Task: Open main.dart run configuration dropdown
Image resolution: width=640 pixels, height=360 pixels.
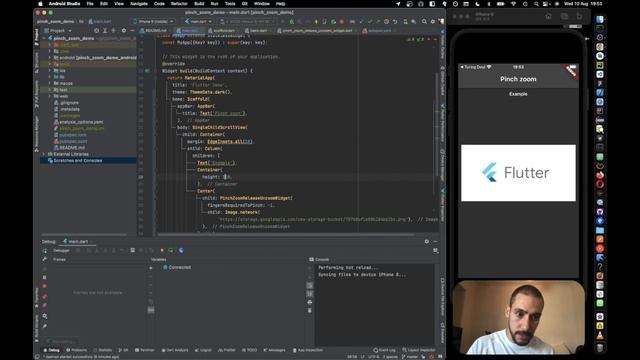Action: pyautogui.click(x=198, y=21)
